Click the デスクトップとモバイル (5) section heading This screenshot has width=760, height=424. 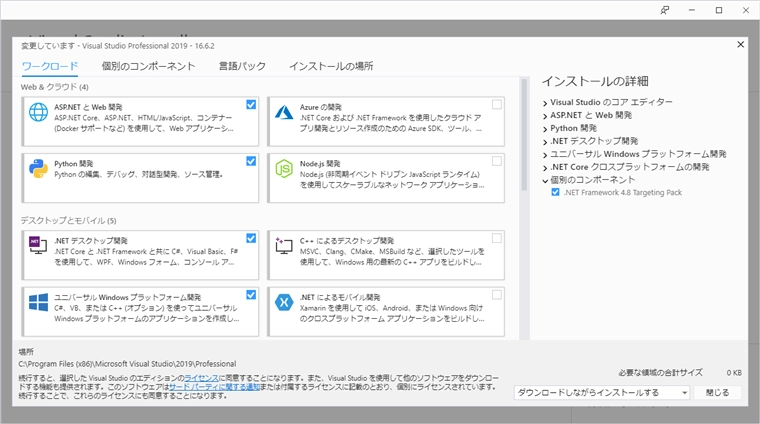click(68, 220)
